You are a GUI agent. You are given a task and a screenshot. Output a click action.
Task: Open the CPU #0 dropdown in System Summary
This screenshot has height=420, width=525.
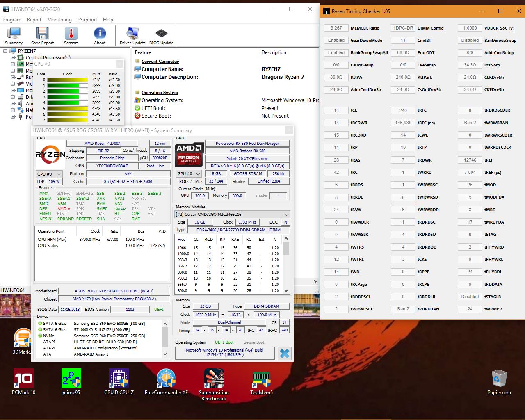[x=48, y=174]
